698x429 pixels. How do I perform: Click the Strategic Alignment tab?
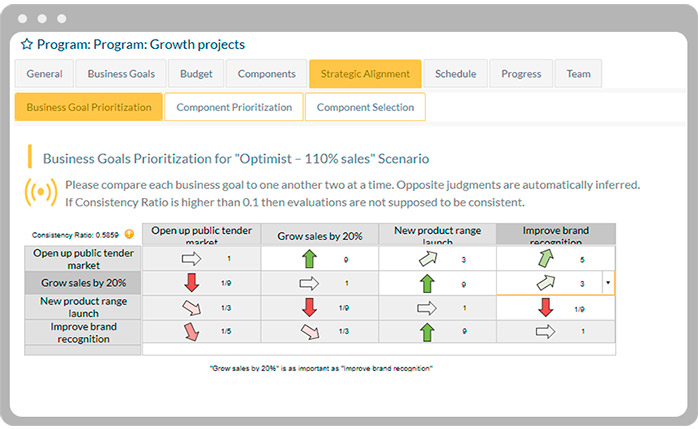click(x=365, y=74)
